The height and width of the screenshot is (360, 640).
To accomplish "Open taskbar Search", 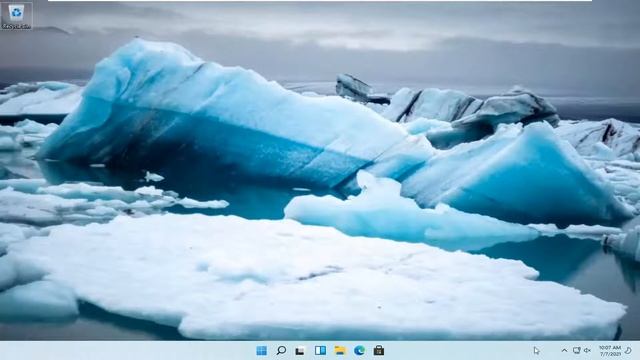I will click(281, 351).
